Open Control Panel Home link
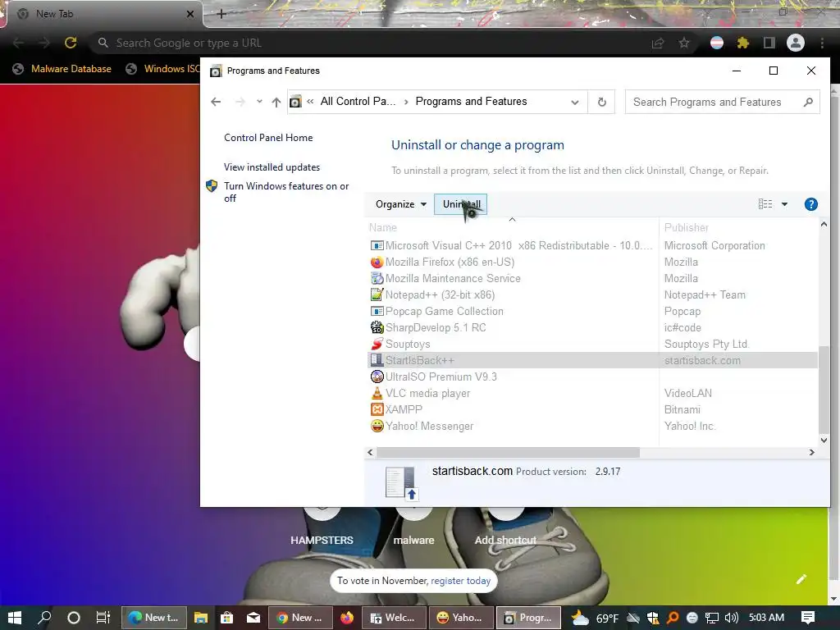The image size is (840, 630). pyautogui.click(x=268, y=138)
